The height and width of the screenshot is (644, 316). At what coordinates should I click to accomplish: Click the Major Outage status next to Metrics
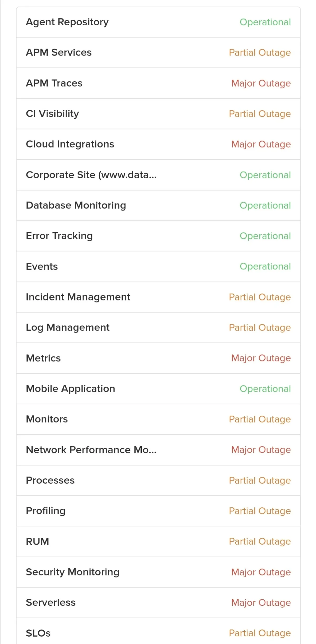[x=261, y=358]
